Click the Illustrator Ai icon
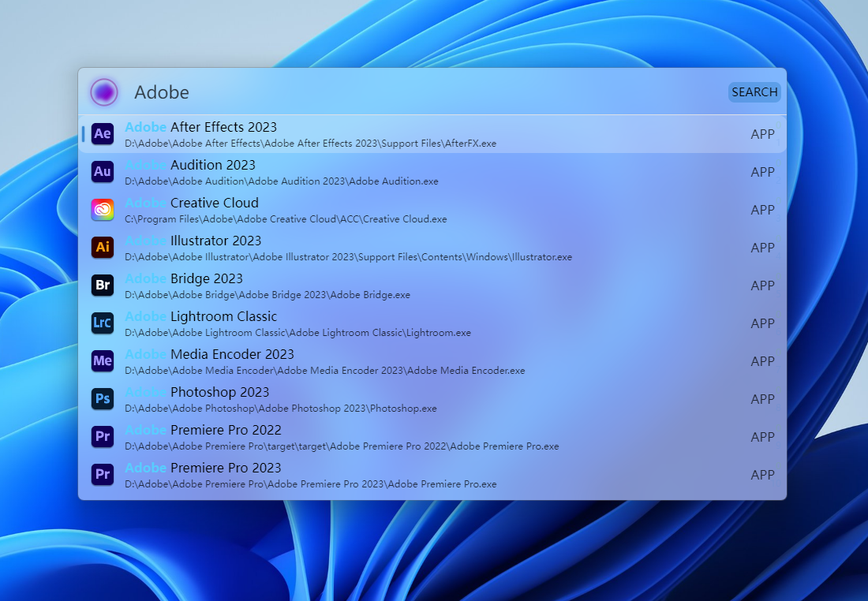This screenshot has width=868, height=601. tap(103, 248)
